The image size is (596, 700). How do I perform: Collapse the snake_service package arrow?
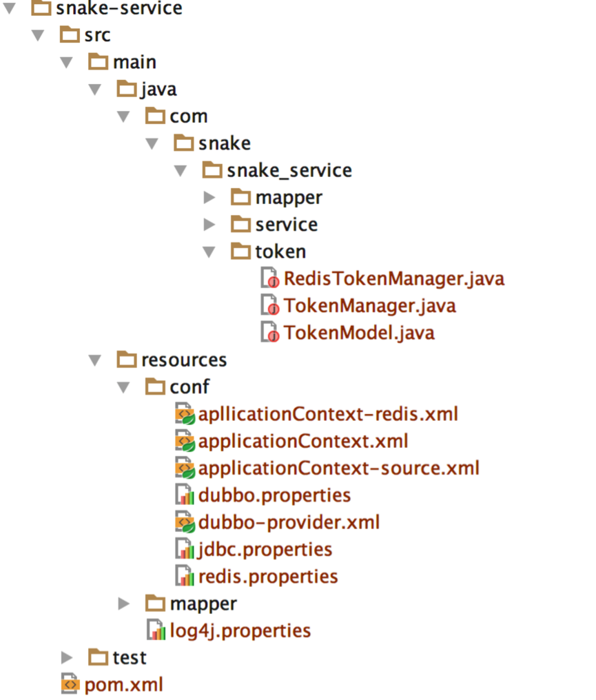click(x=181, y=171)
